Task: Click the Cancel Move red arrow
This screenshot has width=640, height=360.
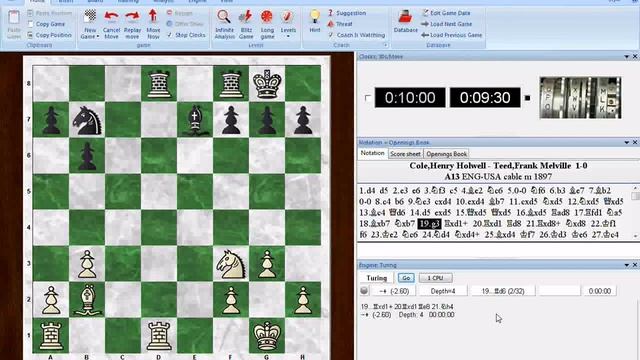Action: [111, 17]
